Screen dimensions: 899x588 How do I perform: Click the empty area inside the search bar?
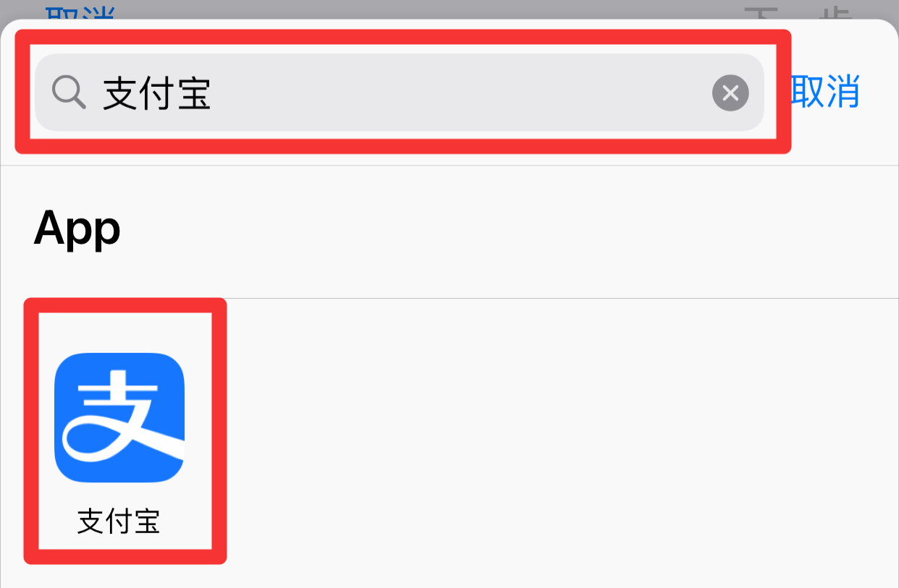[463, 93]
